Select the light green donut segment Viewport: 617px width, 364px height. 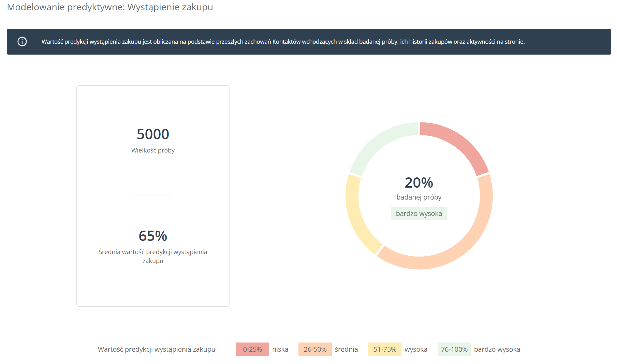[379, 142]
